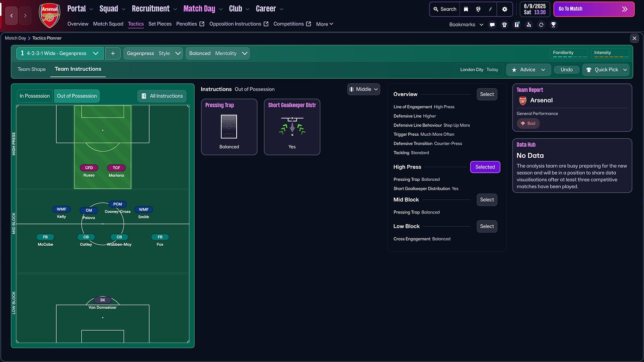Screen dimensions: 644x362
Task: Open the Club menu
Action: click(x=239, y=8)
